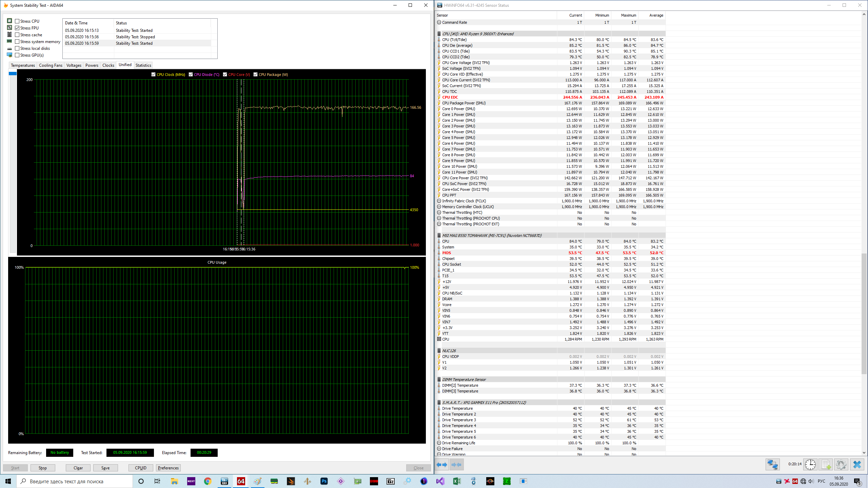
Task: Click the HWiNFO clock reset icon
Action: coord(810,464)
